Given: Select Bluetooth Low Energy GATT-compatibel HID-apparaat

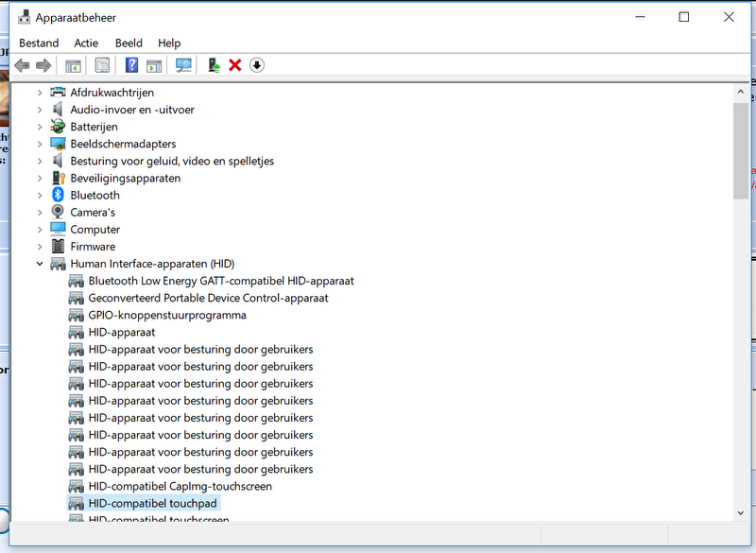Looking at the screenshot, I should click(221, 281).
